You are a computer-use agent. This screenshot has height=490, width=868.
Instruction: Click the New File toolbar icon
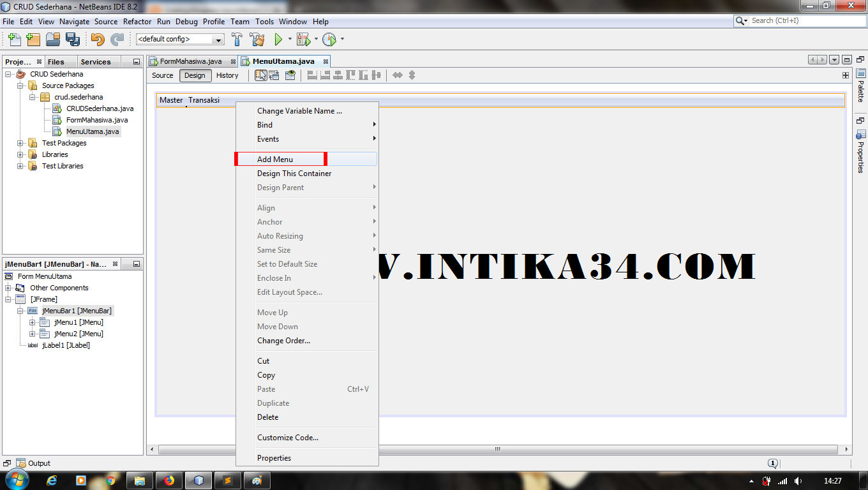point(15,40)
